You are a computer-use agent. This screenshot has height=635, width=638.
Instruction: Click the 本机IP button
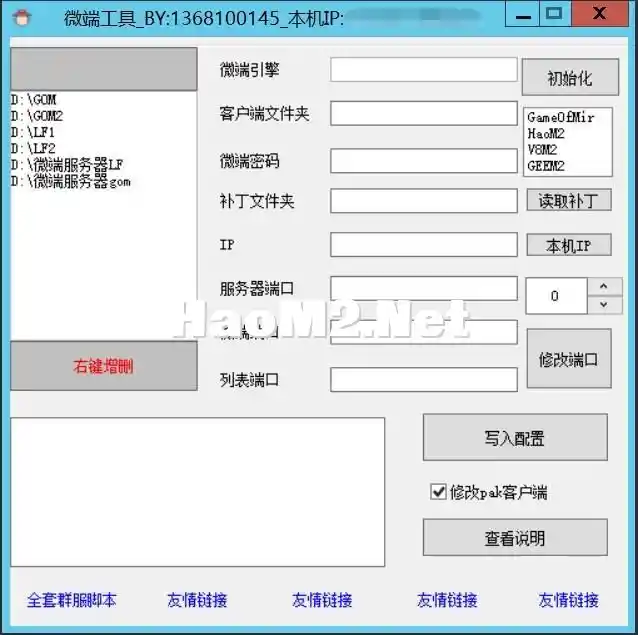[569, 245]
